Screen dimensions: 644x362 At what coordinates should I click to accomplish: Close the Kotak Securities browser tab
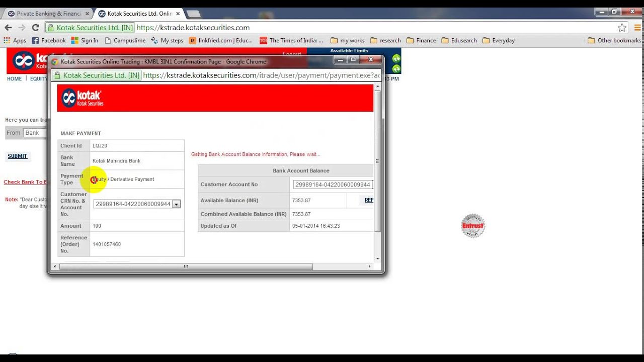coord(178,14)
